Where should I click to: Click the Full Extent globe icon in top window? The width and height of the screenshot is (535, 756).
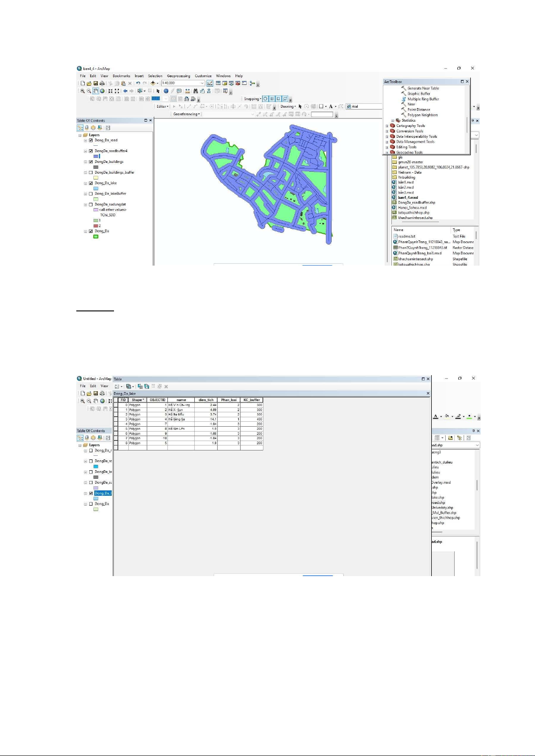tap(102, 91)
